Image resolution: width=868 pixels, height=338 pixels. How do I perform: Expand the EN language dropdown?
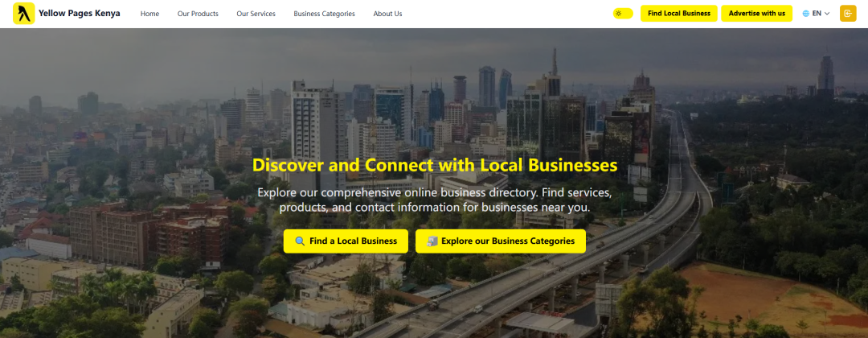(x=816, y=14)
